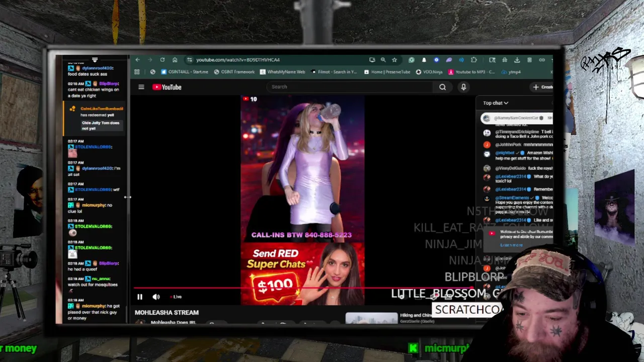Open the bookmarks apps grid icon

click(x=137, y=72)
